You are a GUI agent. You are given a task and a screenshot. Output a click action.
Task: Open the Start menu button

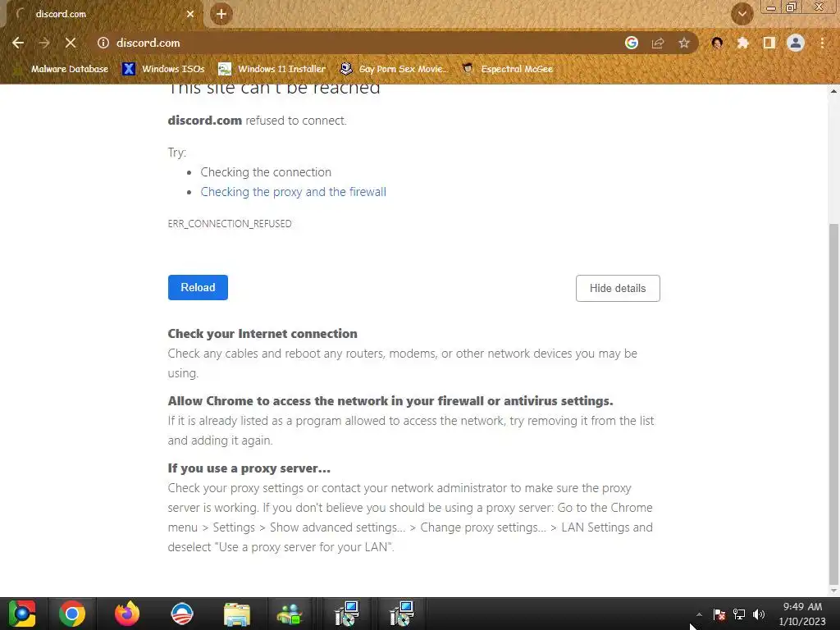(21, 614)
